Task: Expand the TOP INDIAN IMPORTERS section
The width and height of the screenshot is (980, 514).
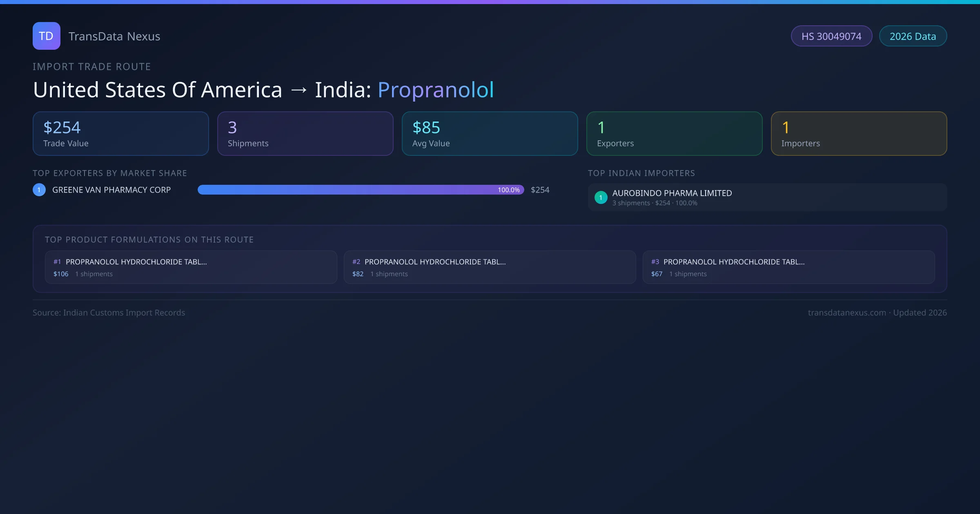Action: point(641,173)
